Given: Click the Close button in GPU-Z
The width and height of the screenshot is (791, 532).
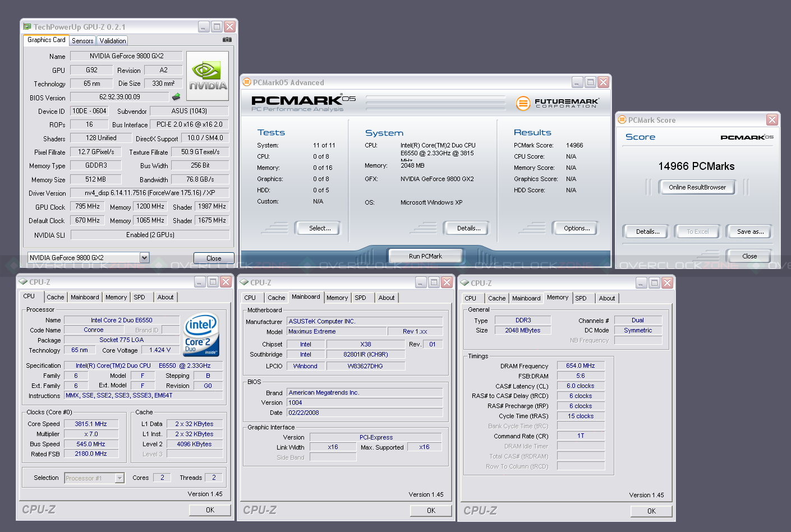Looking at the screenshot, I should (x=214, y=258).
